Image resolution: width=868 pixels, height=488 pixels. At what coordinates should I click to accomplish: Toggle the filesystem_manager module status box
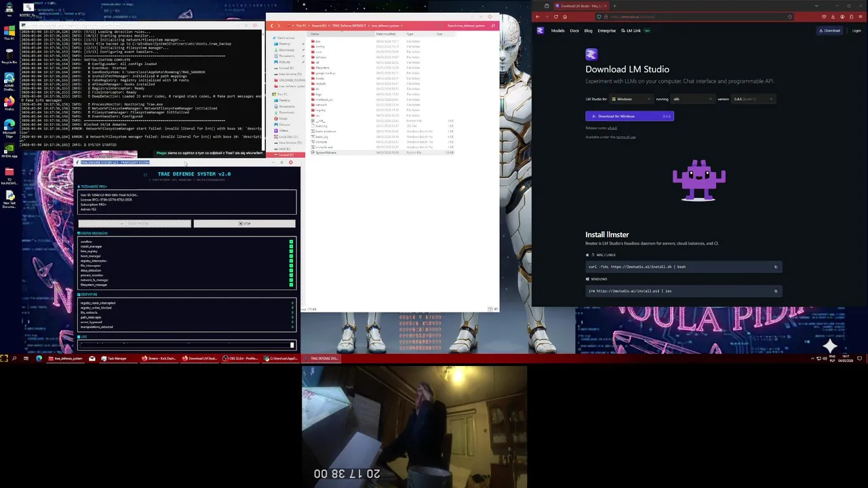(291, 285)
